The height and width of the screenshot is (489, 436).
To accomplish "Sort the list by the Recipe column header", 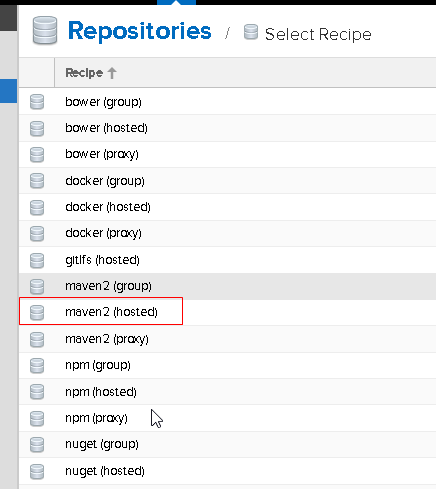I will coord(84,73).
